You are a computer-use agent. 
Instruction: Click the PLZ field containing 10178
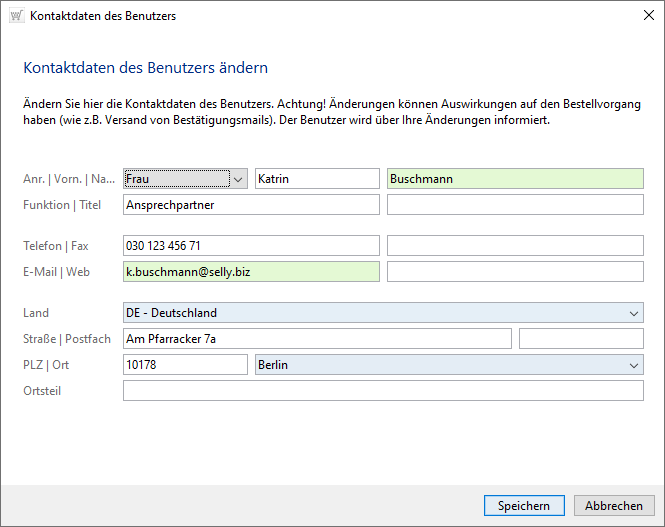coord(184,365)
